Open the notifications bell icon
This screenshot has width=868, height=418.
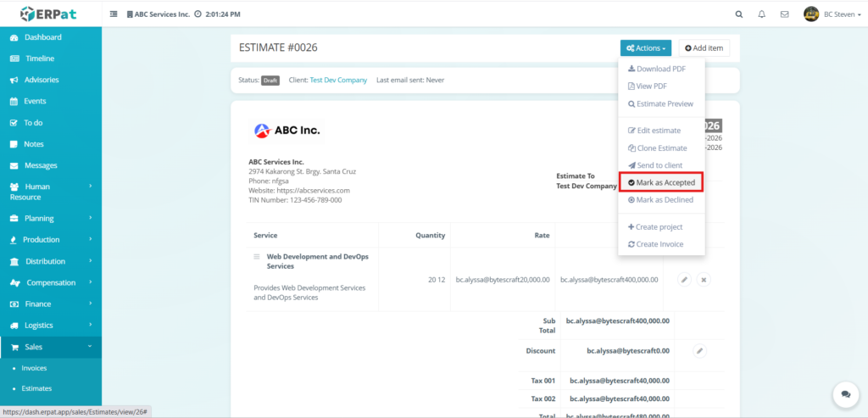coord(761,14)
